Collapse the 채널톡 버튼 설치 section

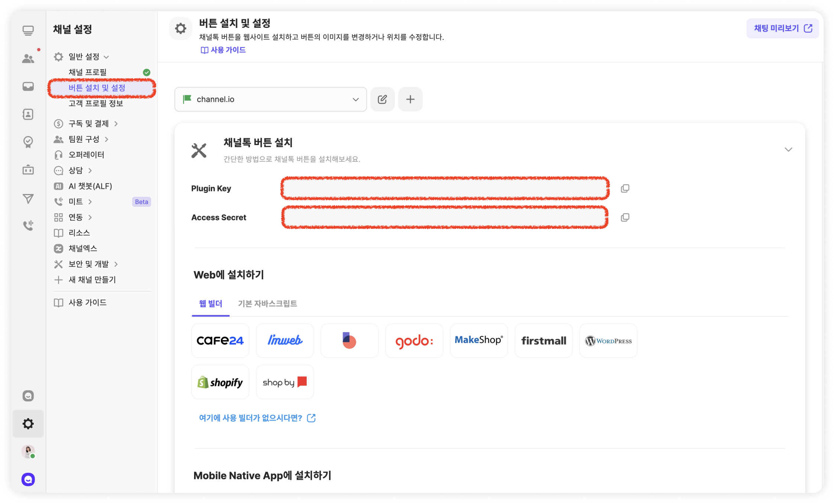pyautogui.click(x=788, y=149)
